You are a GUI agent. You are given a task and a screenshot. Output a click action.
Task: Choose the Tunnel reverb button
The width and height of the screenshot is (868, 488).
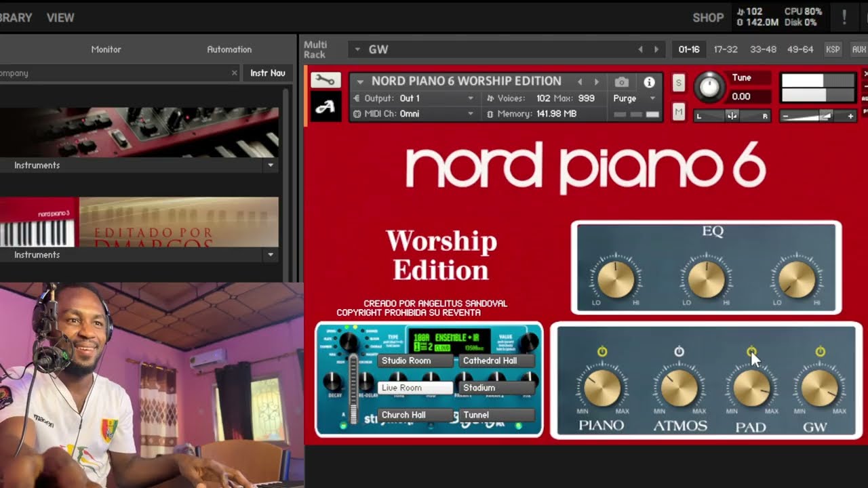[x=496, y=415]
